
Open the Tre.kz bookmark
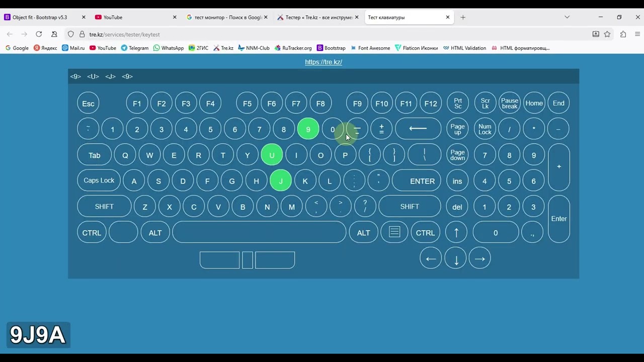tap(223, 48)
